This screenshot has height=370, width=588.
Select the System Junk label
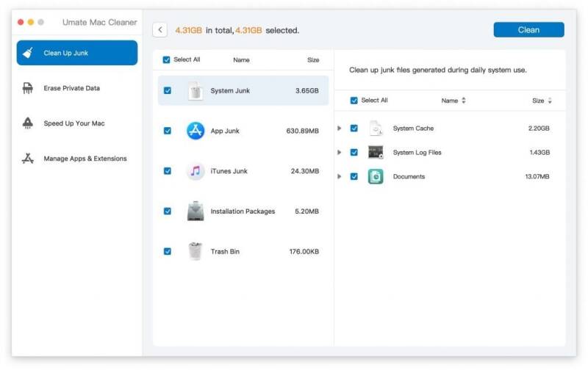click(230, 90)
